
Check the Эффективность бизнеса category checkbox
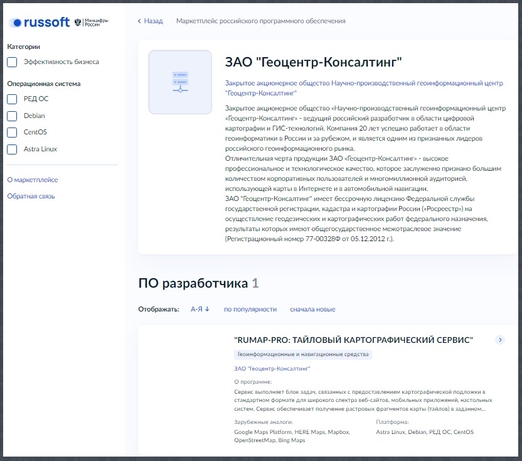12,62
